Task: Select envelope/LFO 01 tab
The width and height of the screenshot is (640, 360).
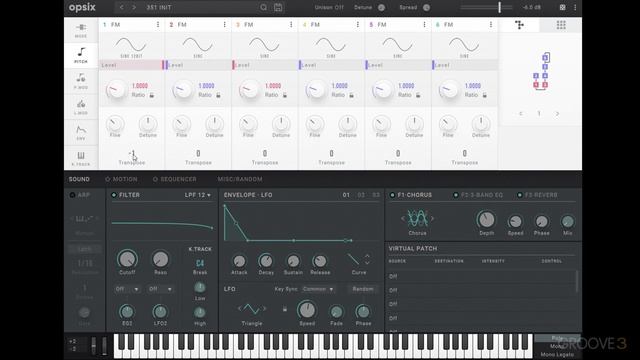Action: point(346,195)
